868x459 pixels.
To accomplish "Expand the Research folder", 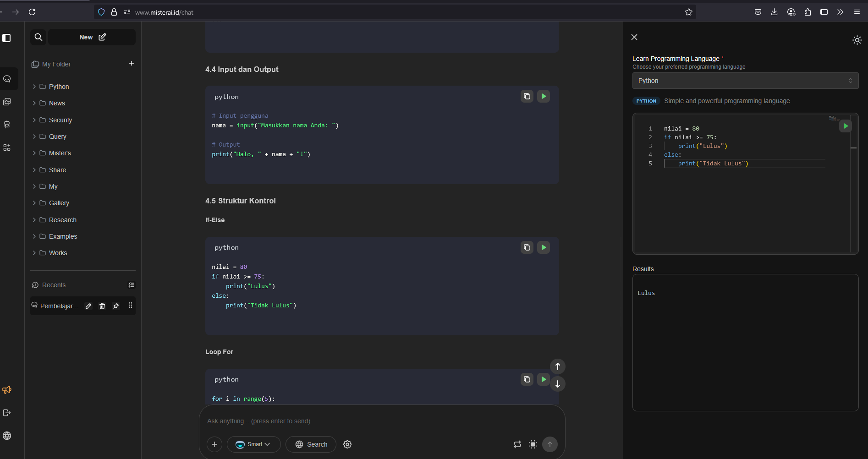I will tap(62, 220).
